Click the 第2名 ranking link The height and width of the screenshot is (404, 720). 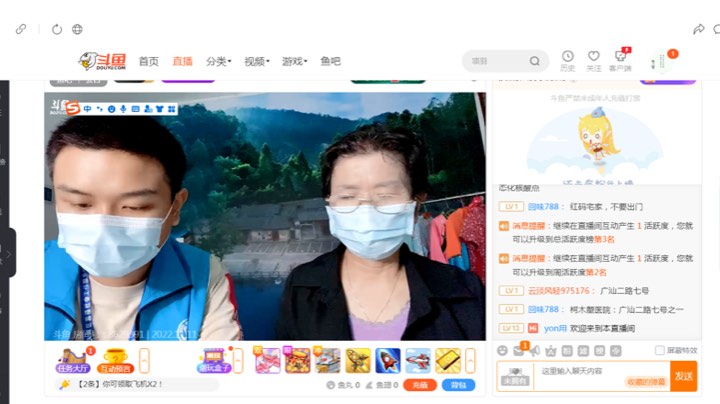596,272
